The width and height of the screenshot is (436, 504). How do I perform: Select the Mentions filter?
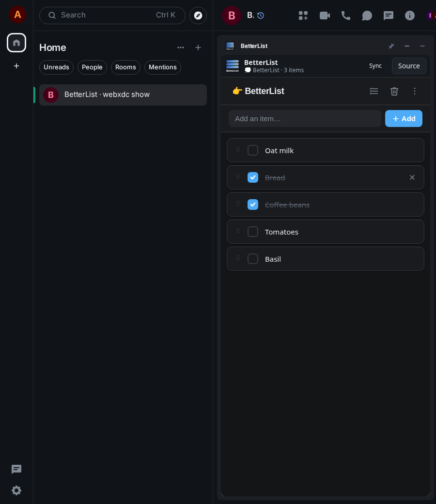pyautogui.click(x=163, y=67)
